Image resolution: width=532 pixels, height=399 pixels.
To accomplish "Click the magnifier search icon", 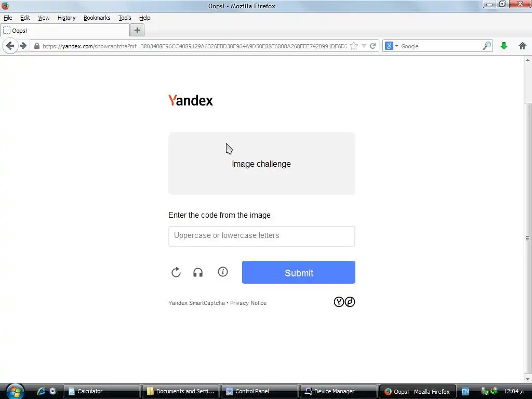I will 487,46.
